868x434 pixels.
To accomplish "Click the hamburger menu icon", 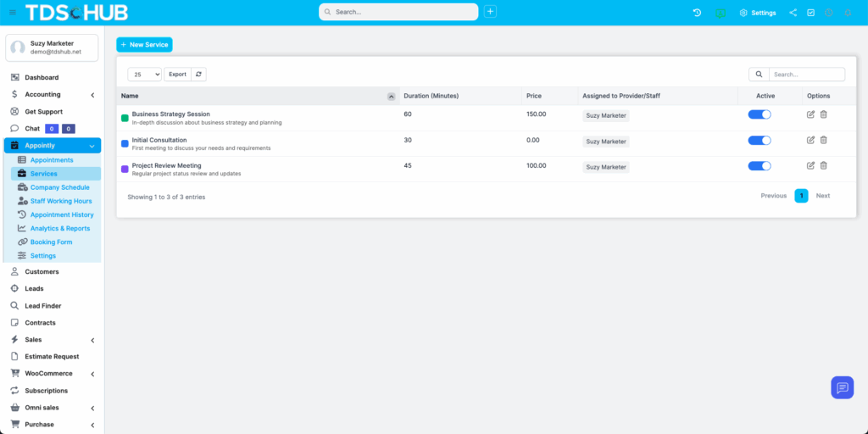I will (x=12, y=13).
